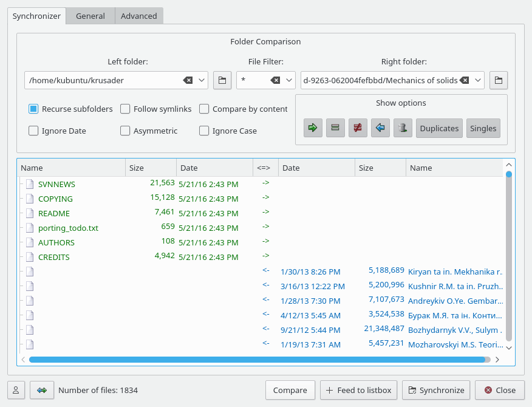The width and height of the screenshot is (532, 407).
Task: Enable the Ignore Case checkbox
Action: click(x=205, y=131)
